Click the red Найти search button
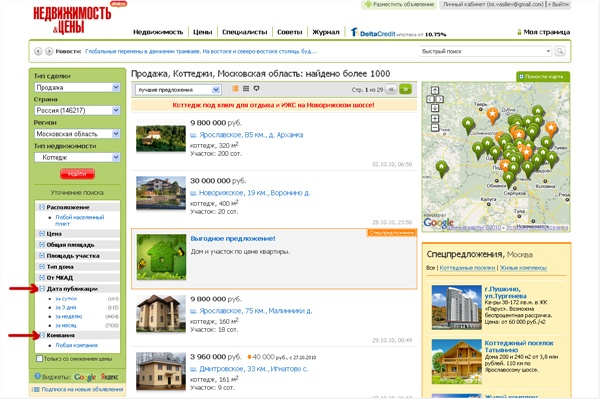The height and width of the screenshot is (399, 600). point(77,174)
